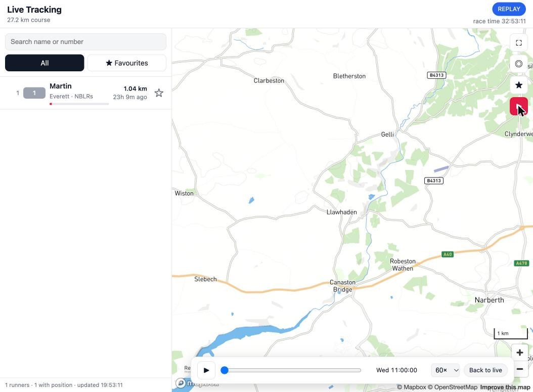
Task: Click Back to live button
Action: [x=485, y=370]
